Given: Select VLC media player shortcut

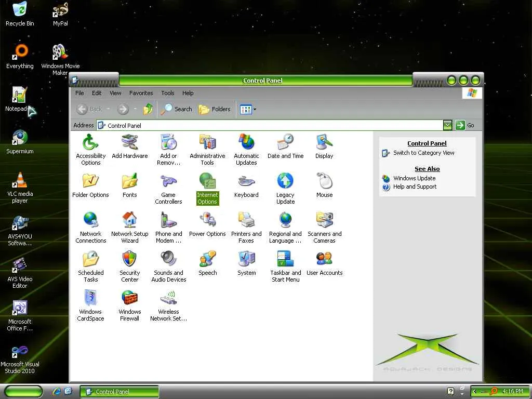Looking at the screenshot, I should [20, 188].
